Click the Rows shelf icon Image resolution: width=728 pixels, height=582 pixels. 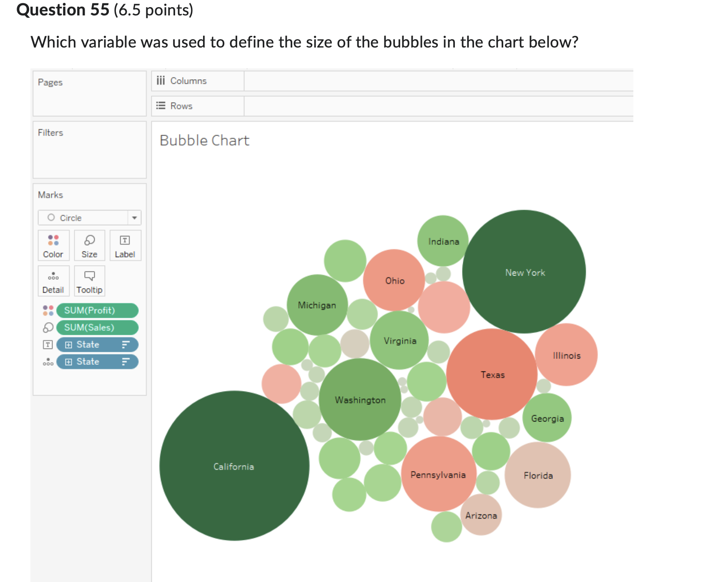point(161,106)
